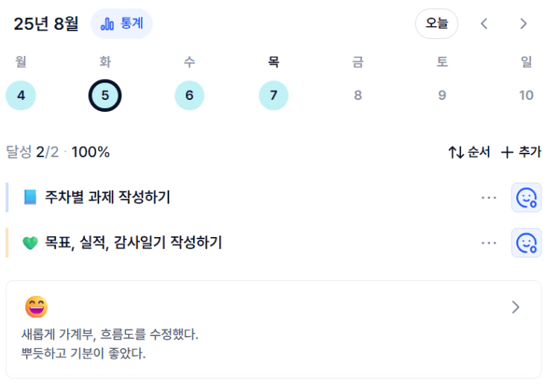Click the blue book emoji icon
This screenshot has height=392, width=546.
(x=30, y=197)
